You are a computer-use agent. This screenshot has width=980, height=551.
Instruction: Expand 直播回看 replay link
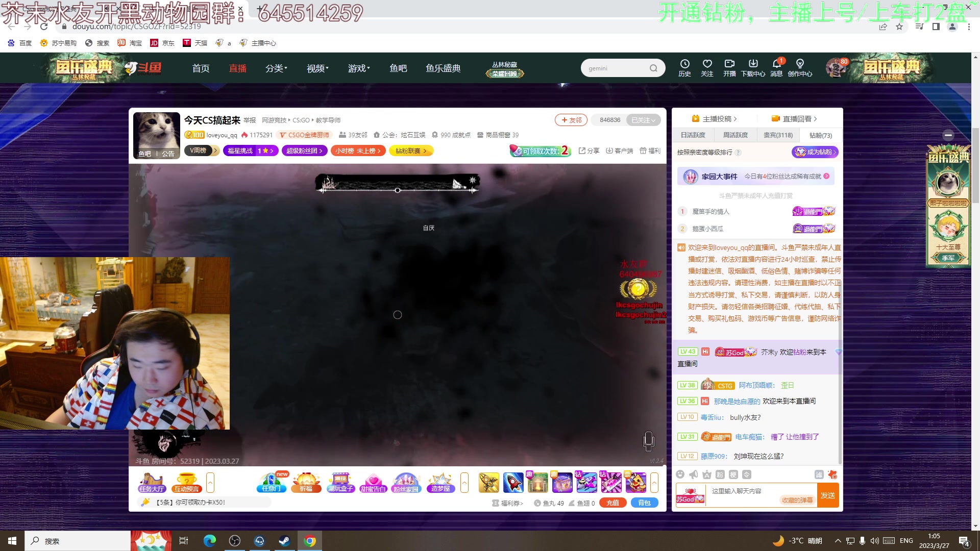tap(794, 118)
